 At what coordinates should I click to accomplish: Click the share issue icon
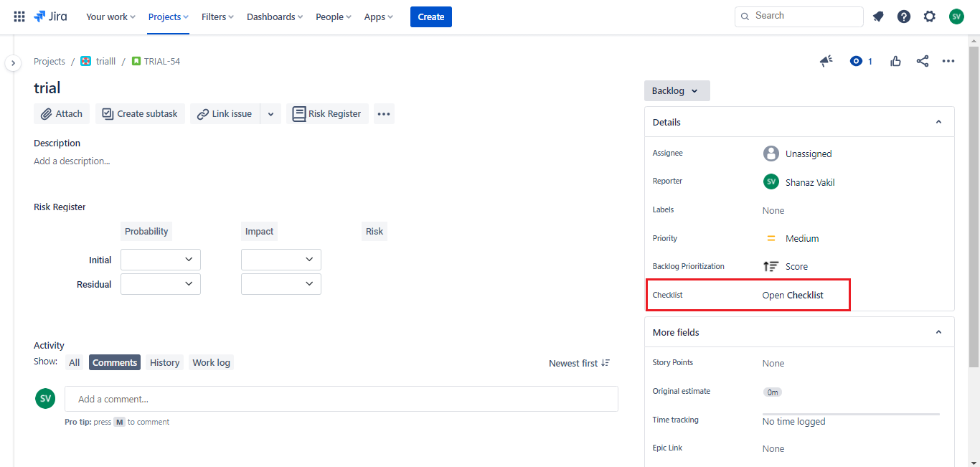click(923, 61)
